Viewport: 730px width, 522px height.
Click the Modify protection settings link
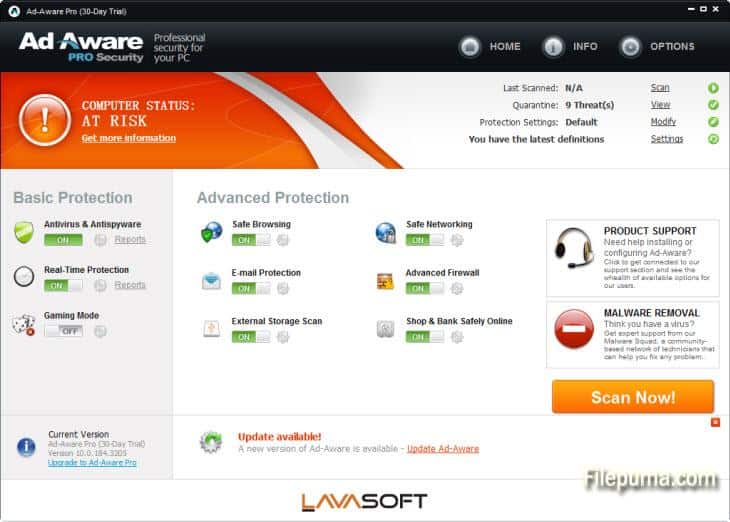[663, 122]
